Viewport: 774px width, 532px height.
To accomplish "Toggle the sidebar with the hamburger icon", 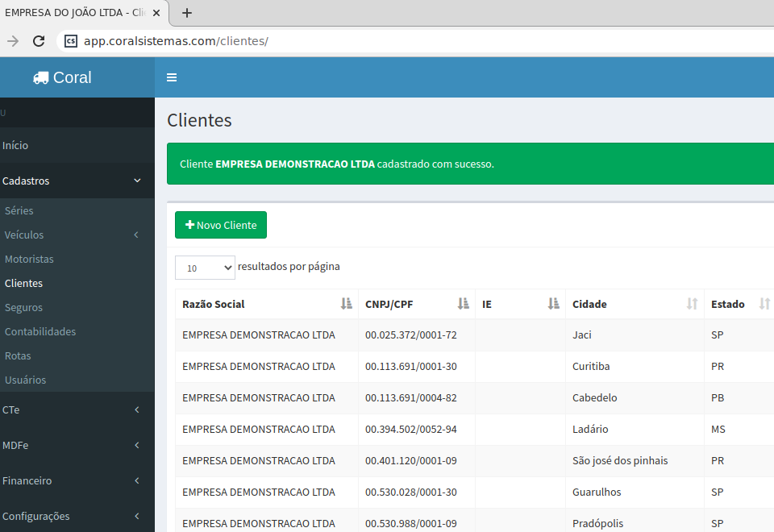I will 172,78.
